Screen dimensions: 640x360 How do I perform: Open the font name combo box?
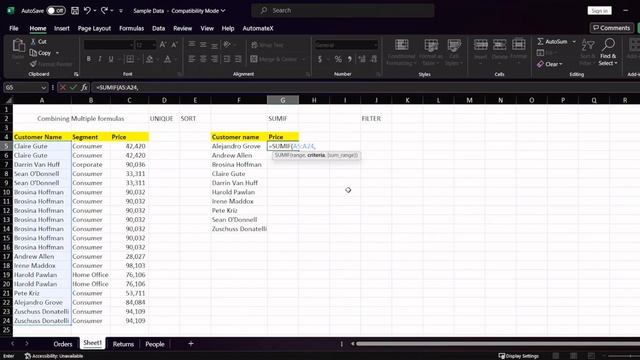(x=109, y=45)
